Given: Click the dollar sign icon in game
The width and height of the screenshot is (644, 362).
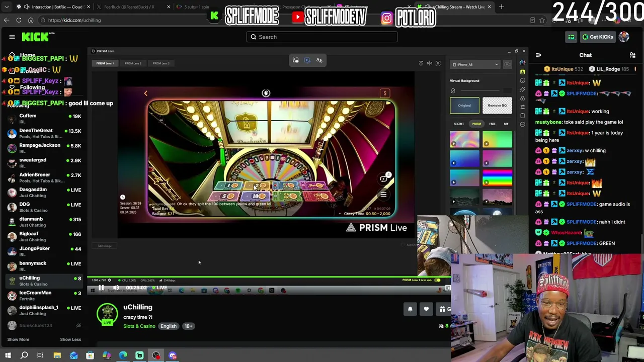Looking at the screenshot, I should pyautogui.click(x=385, y=93).
